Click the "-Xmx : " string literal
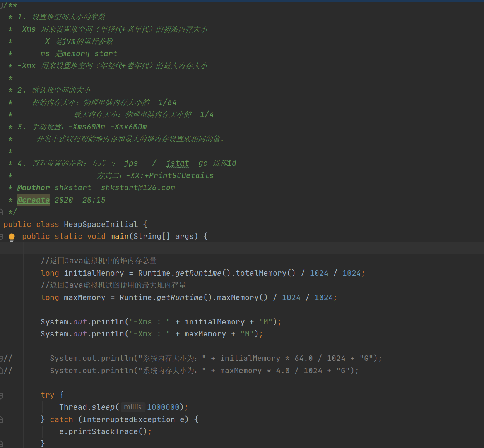Viewport: 484px width, 448px height. (150, 334)
